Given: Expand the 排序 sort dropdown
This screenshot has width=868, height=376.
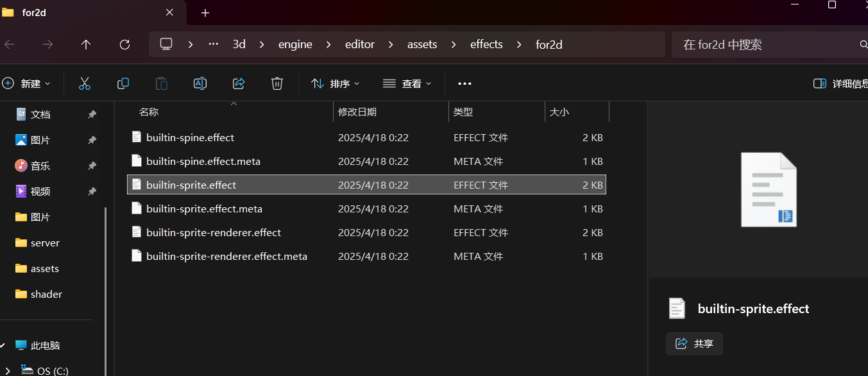Looking at the screenshot, I should 335,83.
